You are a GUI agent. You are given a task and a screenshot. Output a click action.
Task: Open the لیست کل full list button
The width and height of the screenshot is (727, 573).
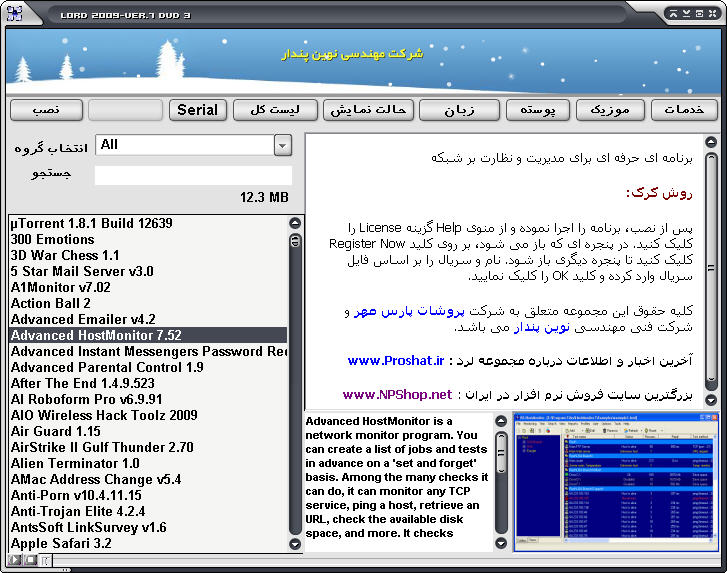(275, 110)
